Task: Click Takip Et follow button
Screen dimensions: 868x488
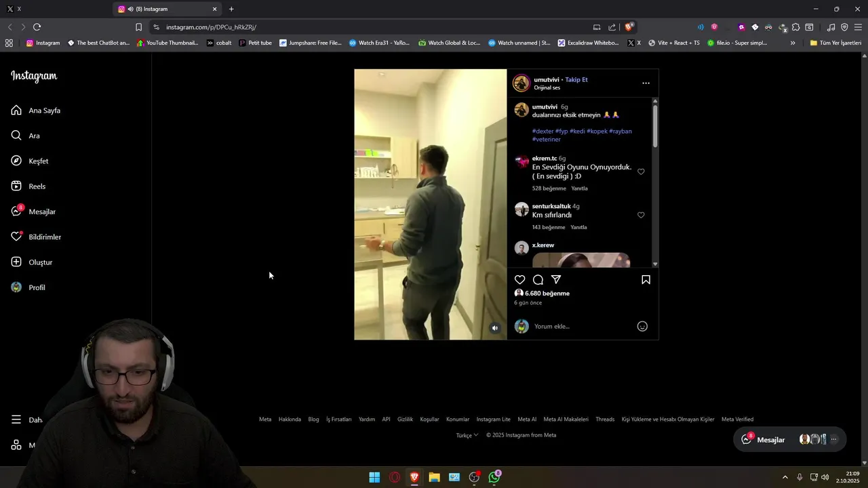Action: click(576, 79)
